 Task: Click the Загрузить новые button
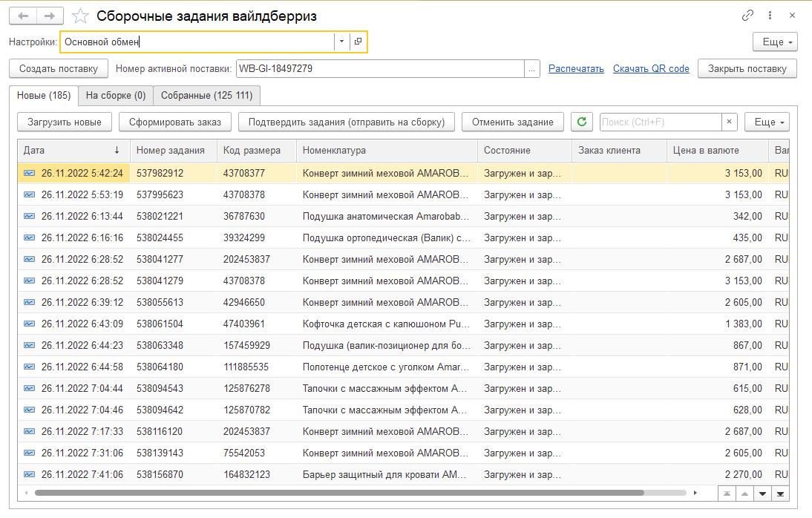[65, 122]
